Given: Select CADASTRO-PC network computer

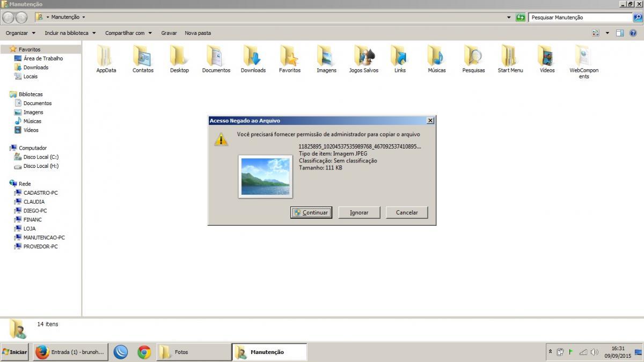Looking at the screenshot, I should [41, 193].
